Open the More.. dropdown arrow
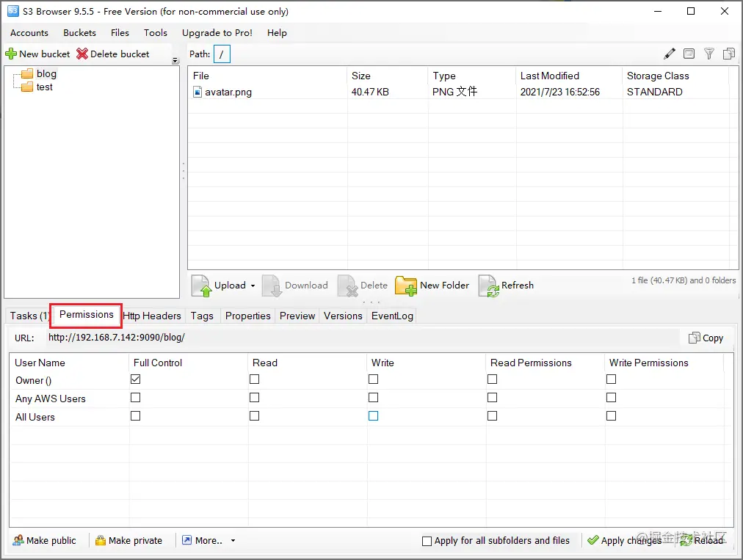 click(x=233, y=541)
